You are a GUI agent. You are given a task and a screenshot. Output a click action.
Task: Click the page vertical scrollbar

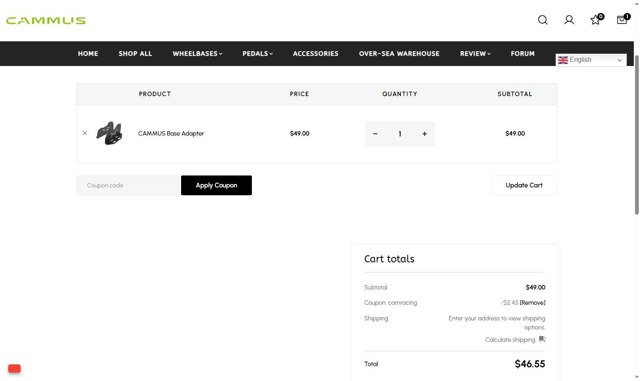636,135
